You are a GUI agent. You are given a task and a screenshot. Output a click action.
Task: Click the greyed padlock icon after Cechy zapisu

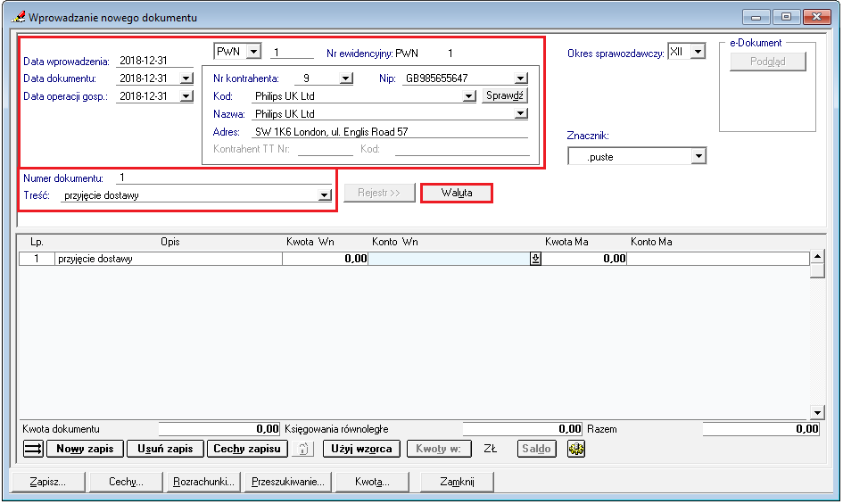303,449
